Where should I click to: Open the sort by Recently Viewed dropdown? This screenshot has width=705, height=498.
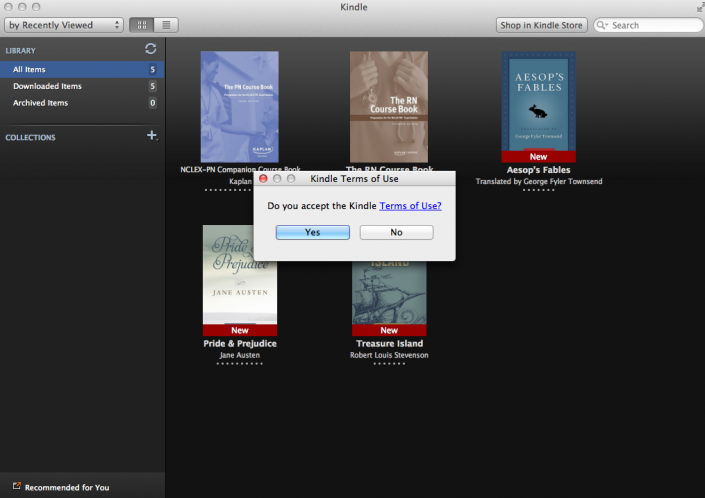[64, 24]
